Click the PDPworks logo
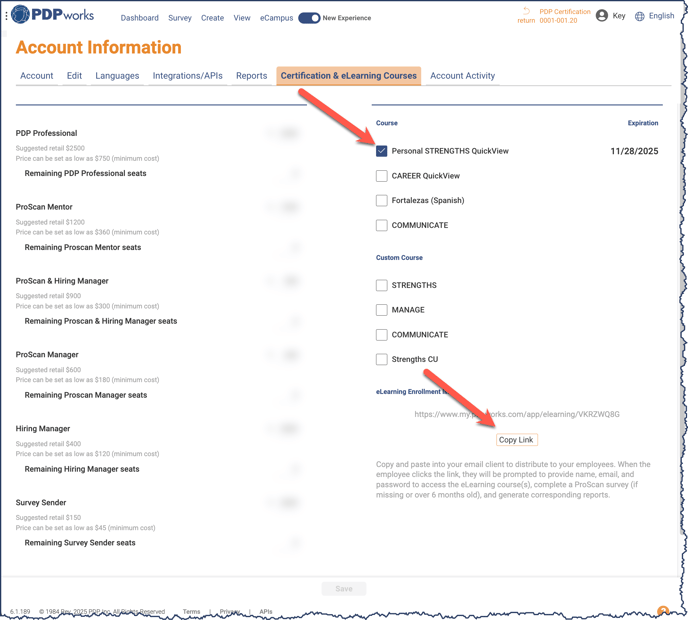The image size is (688, 620). (53, 14)
